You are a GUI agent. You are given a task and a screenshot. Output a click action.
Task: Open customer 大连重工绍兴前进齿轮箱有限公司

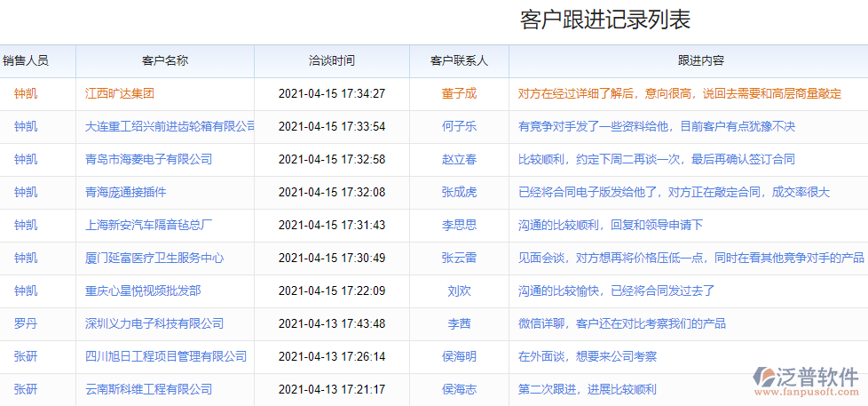tap(170, 126)
